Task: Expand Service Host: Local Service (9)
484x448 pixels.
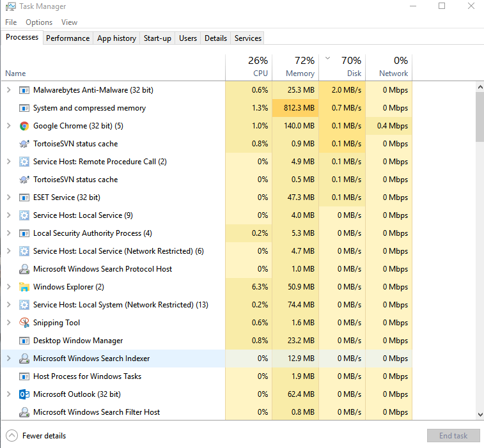Action: [x=9, y=215]
